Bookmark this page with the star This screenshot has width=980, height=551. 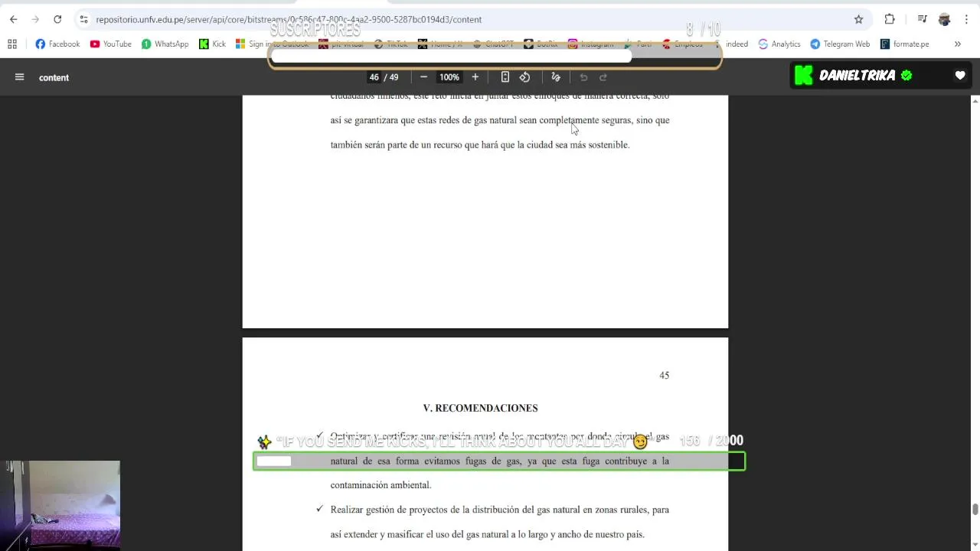pyautogui.click(x=858, y=19)
